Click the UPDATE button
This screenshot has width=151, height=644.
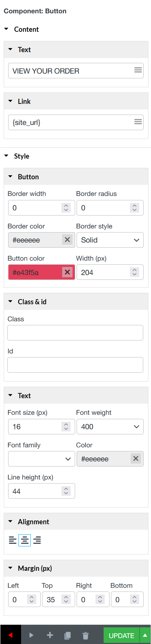[121, 635]
